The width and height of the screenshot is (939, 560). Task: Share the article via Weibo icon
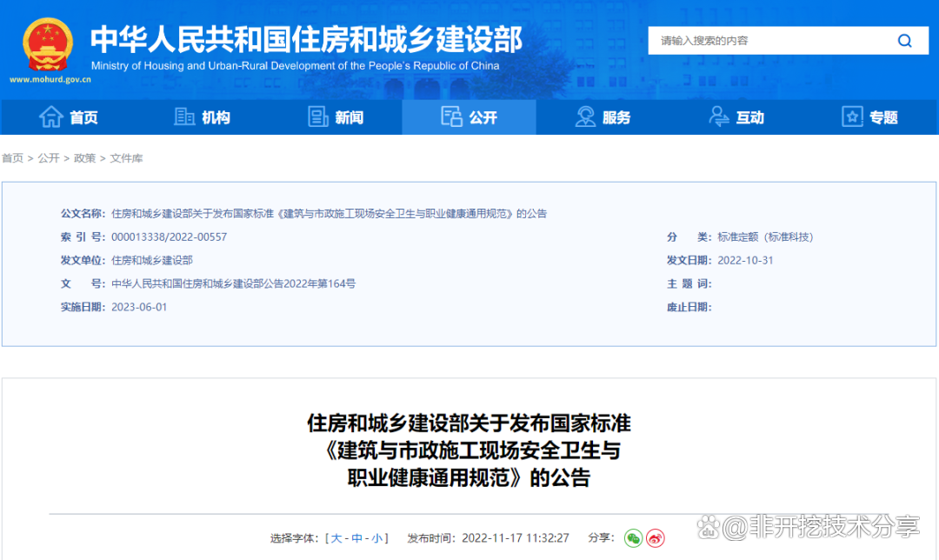click(656, 538)
